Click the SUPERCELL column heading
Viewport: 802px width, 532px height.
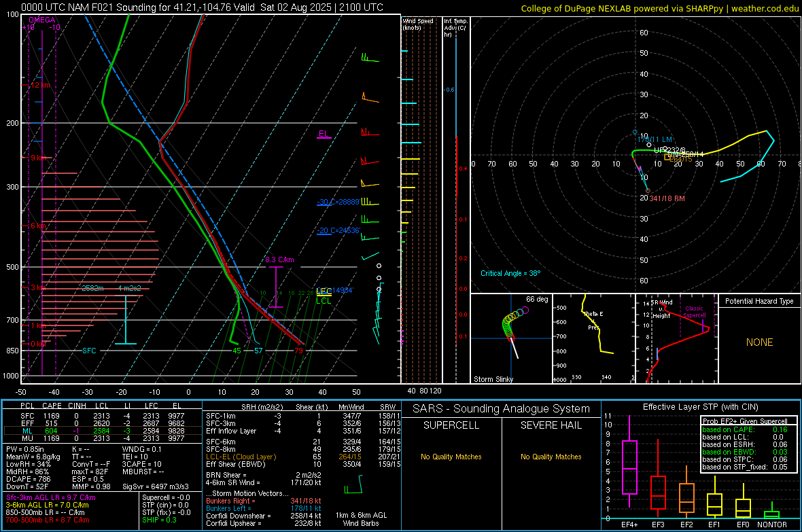[x=451, y=425]
